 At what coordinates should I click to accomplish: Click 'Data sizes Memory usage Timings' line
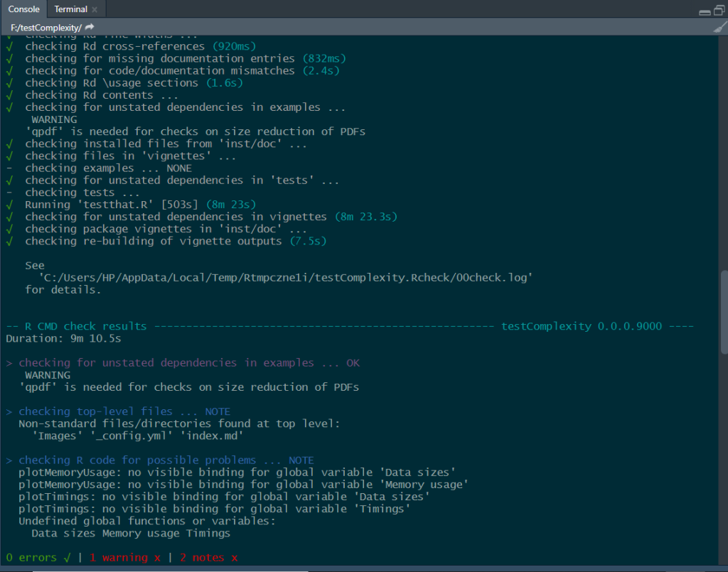(131, 534)
